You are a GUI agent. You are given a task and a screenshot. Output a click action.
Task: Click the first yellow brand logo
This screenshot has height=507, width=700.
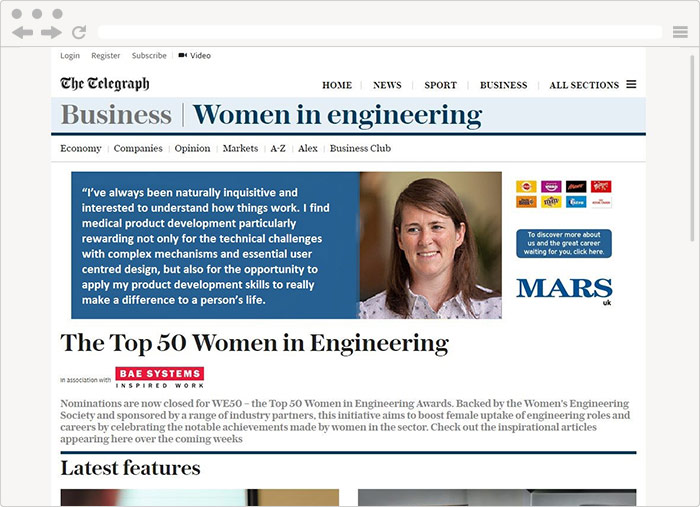click(x=526, y=186)
